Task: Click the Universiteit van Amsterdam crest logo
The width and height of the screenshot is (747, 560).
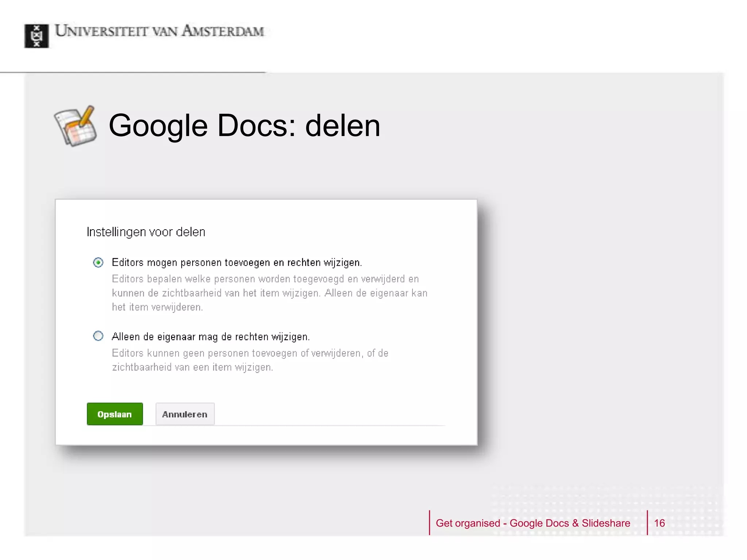Action: tap(36, 36)
